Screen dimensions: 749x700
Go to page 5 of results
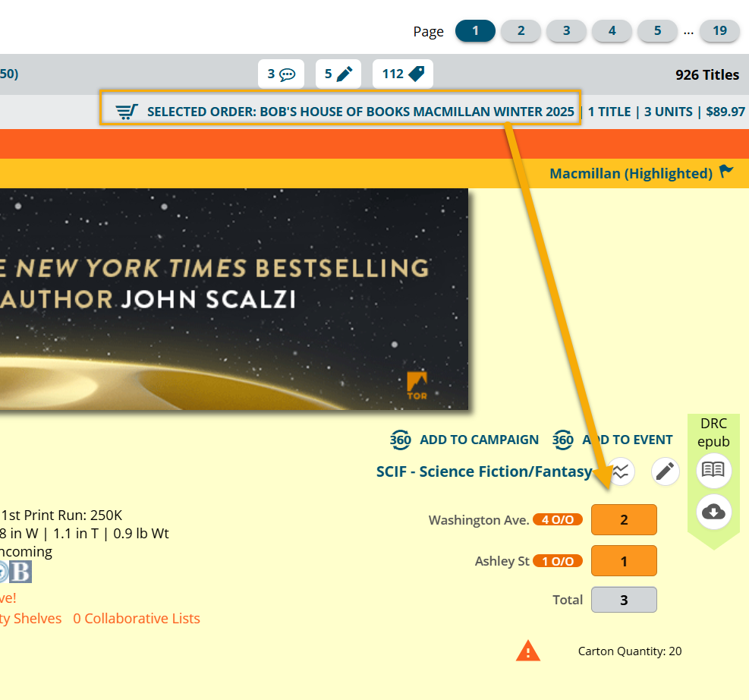(x=657, y=31)
